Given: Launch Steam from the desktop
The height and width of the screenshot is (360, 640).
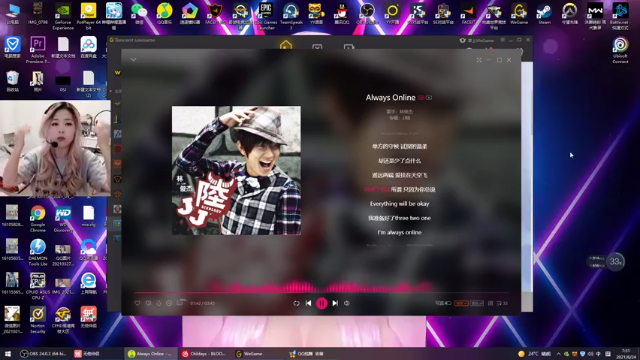Looking at the screenshot, I should 544,15.
